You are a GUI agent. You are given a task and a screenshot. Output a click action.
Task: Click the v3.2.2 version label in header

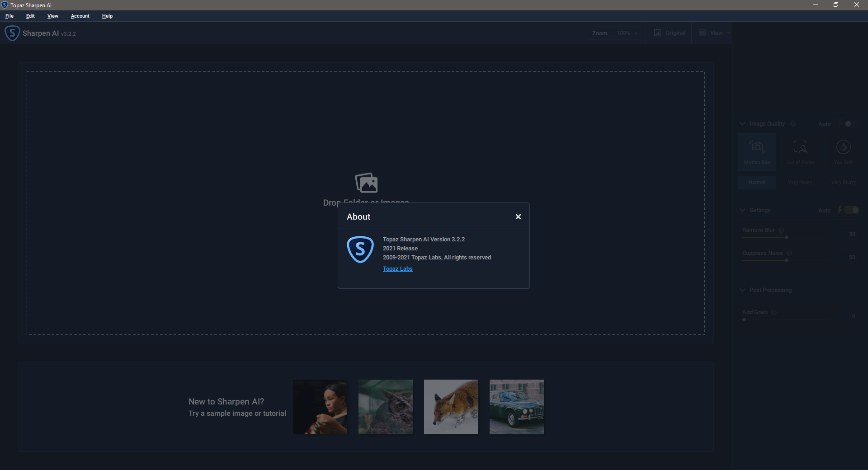pyautogui.click(x=68, y=34)
